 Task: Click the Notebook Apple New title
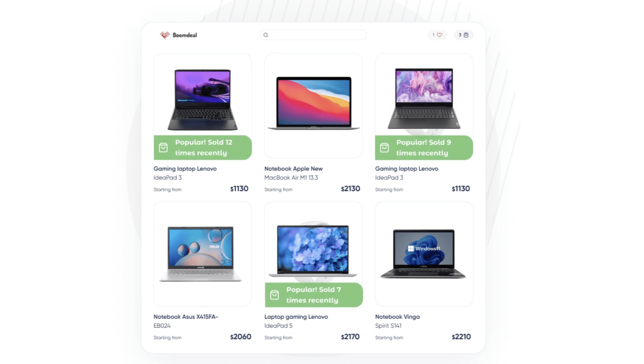coord(293,168)
